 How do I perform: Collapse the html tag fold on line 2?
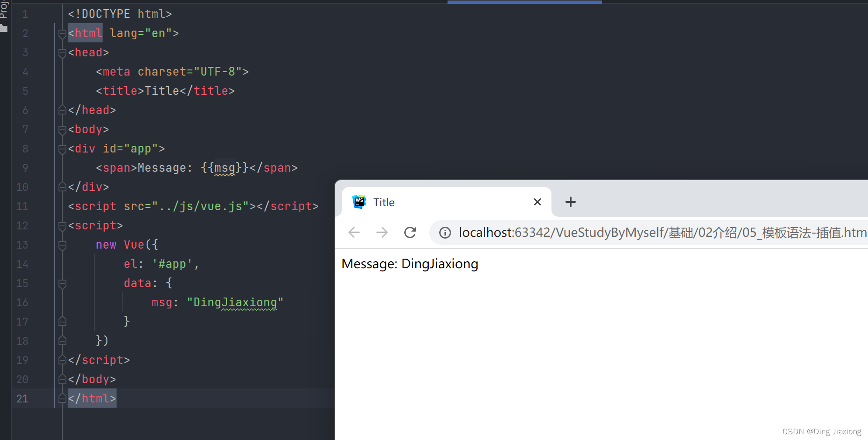click(62, 34)
